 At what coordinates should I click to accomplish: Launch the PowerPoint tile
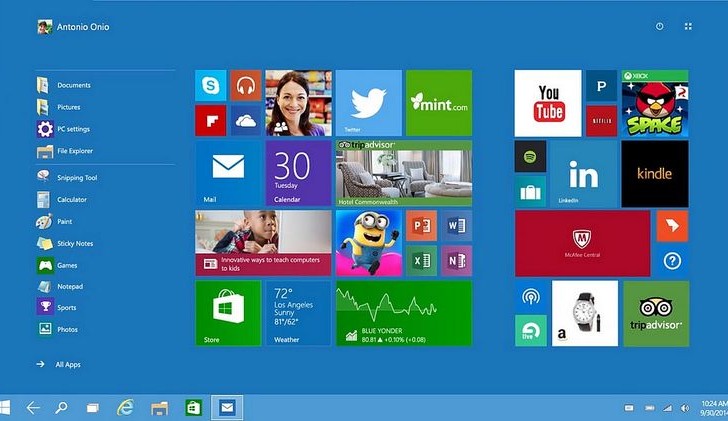tap(422, 226)
